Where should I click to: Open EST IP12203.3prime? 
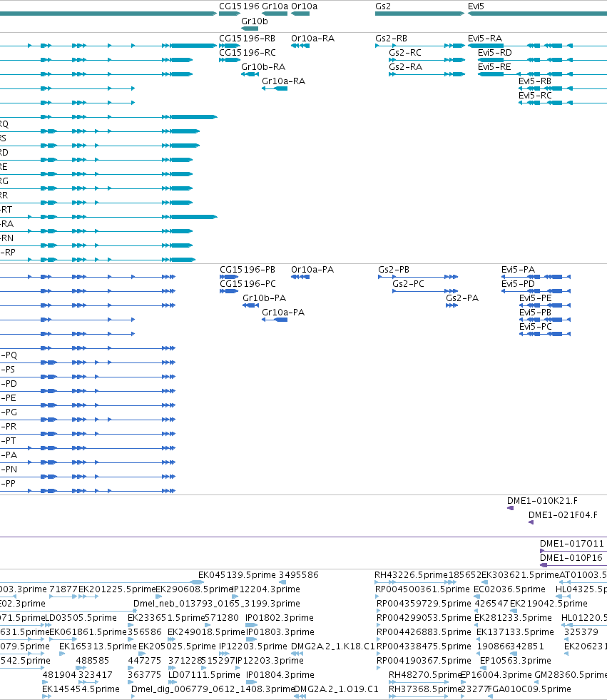point(270,661)
